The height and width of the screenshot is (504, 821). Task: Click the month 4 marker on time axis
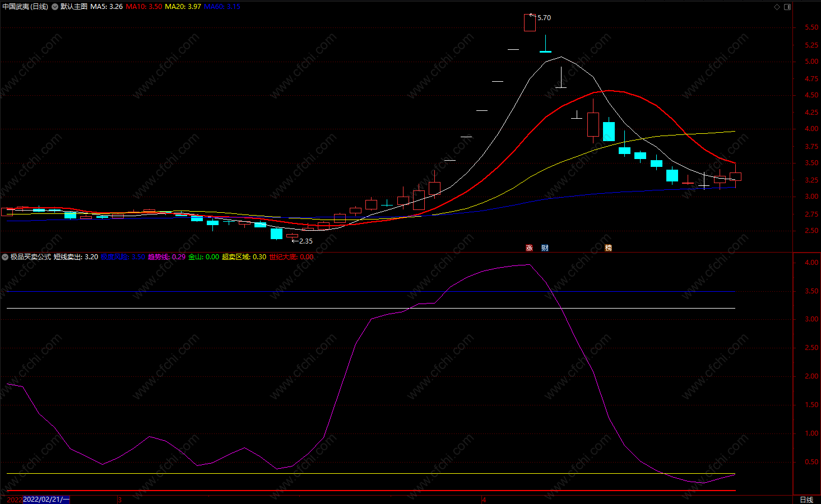pyautogui.click(x=484, y=500)
